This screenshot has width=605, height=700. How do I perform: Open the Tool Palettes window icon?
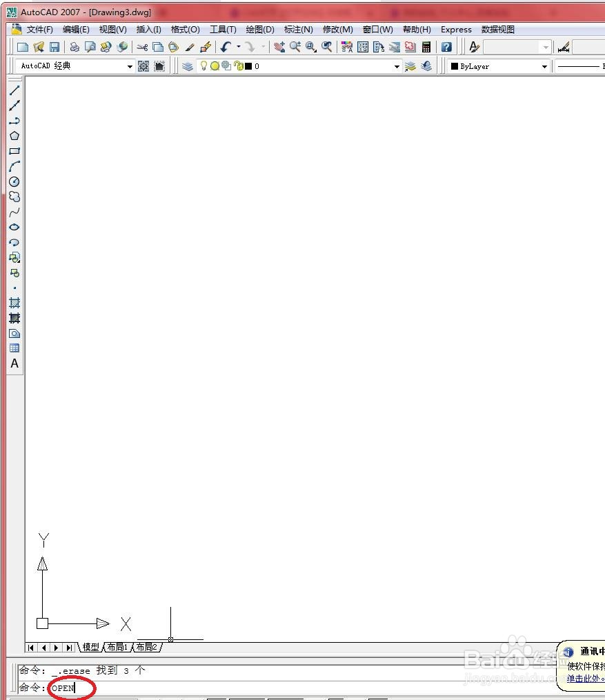click(x=379, y=47)
